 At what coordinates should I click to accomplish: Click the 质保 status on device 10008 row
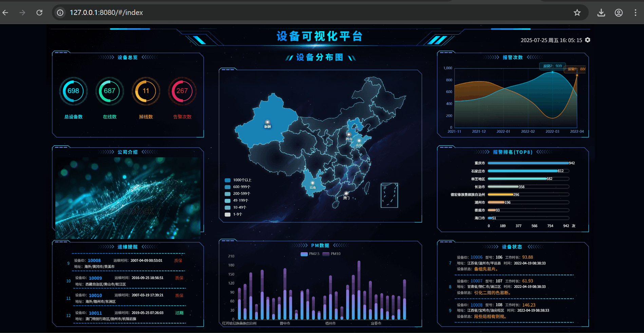click(178, 261)
